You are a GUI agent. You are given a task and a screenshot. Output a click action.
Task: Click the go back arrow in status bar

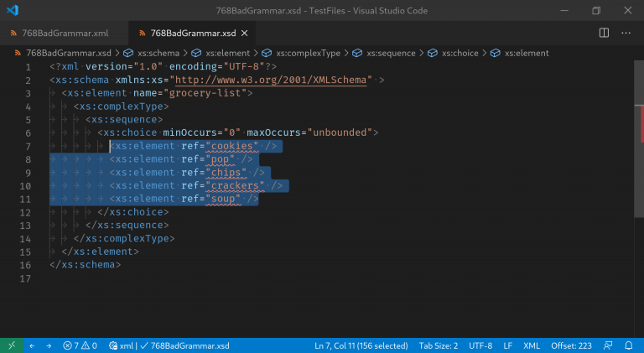tap(32, 345)
